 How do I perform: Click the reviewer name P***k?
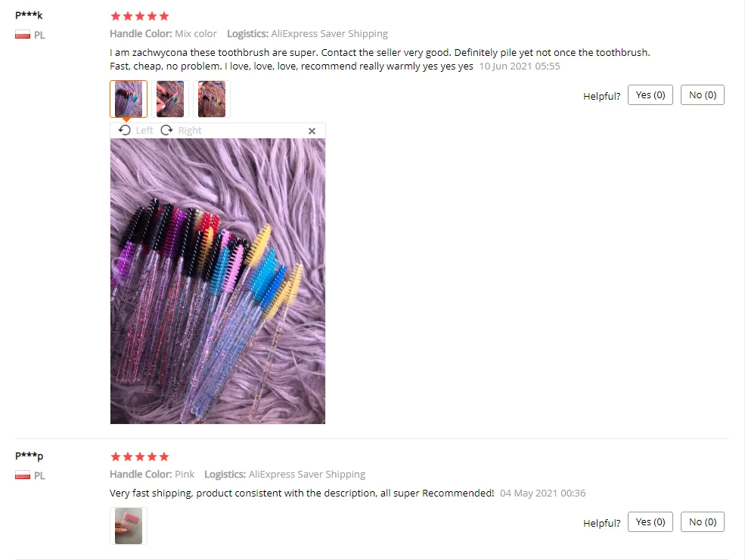tap(29, 14)
